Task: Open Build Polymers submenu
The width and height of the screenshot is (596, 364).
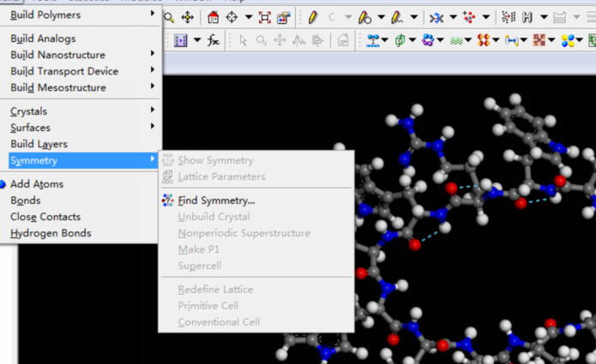Action: point(81,15)
